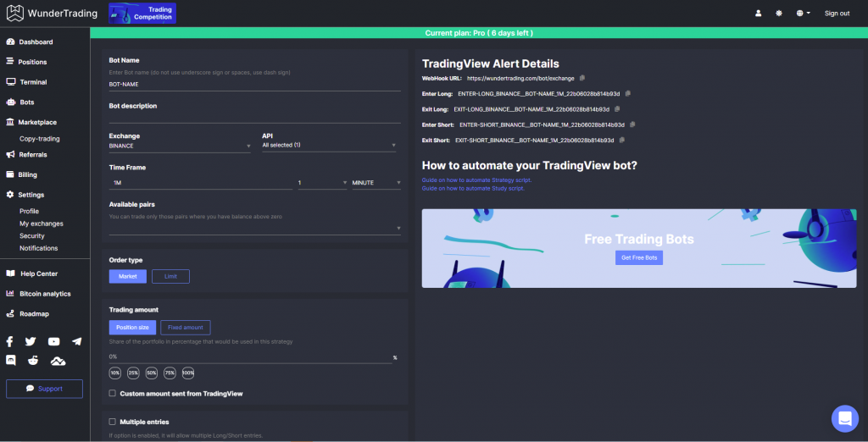Select Position size trading amount
Viewport: 868px width, 442px height.
(132, 328)
